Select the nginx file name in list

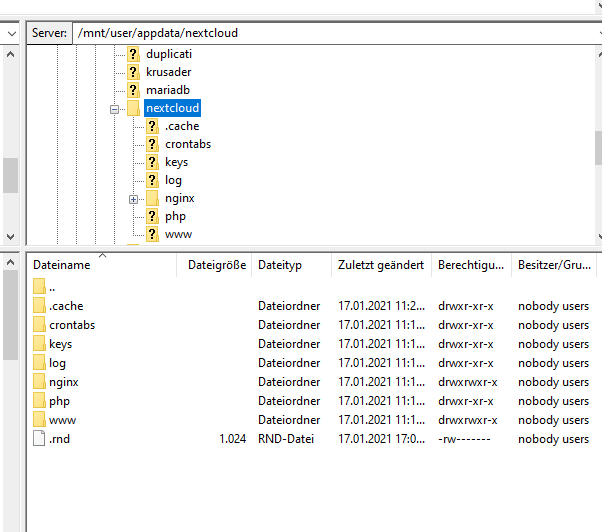click(x=64, y=382)
